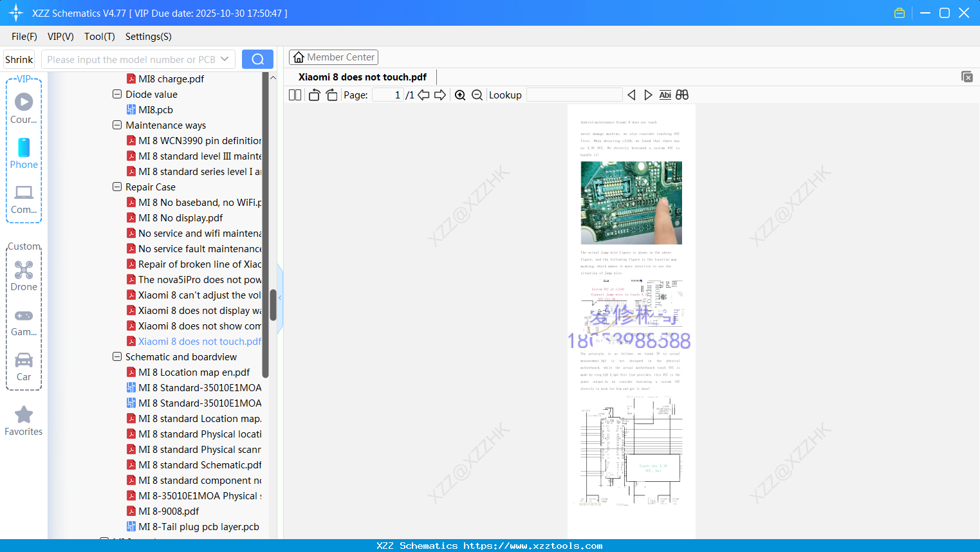Click the Abl text match icon
Viewport: 980px width, 552px height.
coord(665,95)
